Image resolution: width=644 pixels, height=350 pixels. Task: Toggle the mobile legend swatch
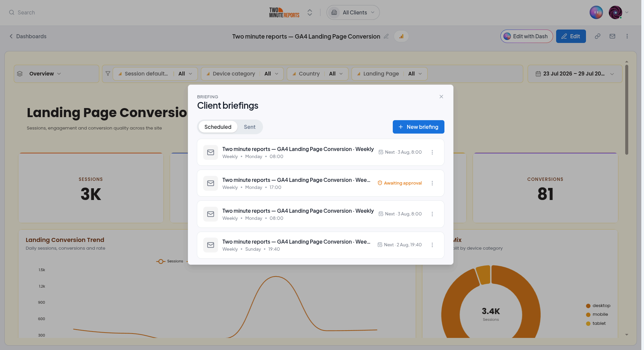[x=588, y=315]
